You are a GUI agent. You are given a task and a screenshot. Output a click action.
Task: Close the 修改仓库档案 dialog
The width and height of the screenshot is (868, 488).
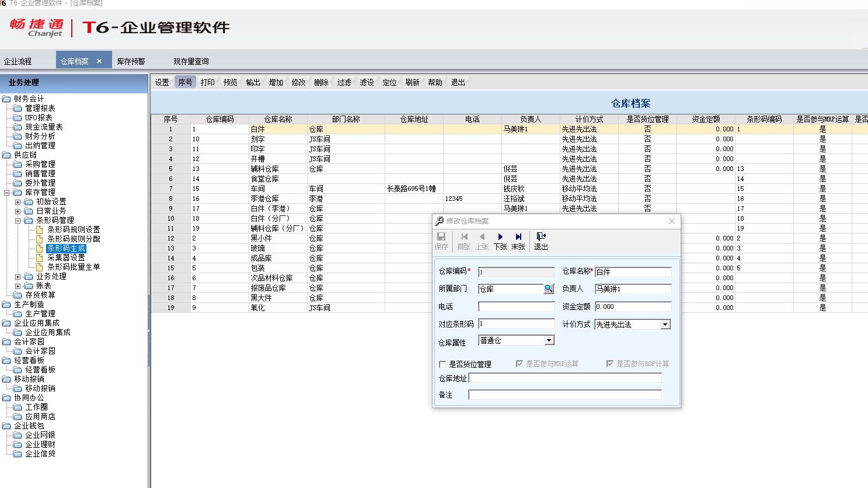coord(672,221)
